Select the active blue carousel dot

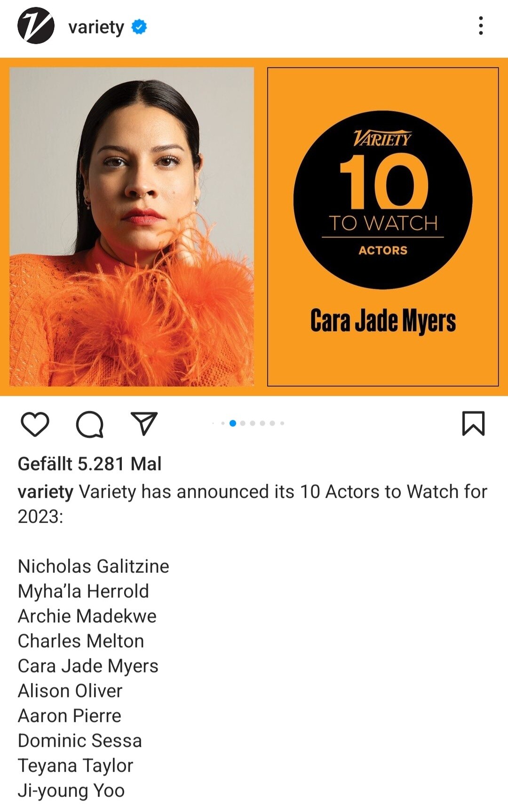coord(233,423)
